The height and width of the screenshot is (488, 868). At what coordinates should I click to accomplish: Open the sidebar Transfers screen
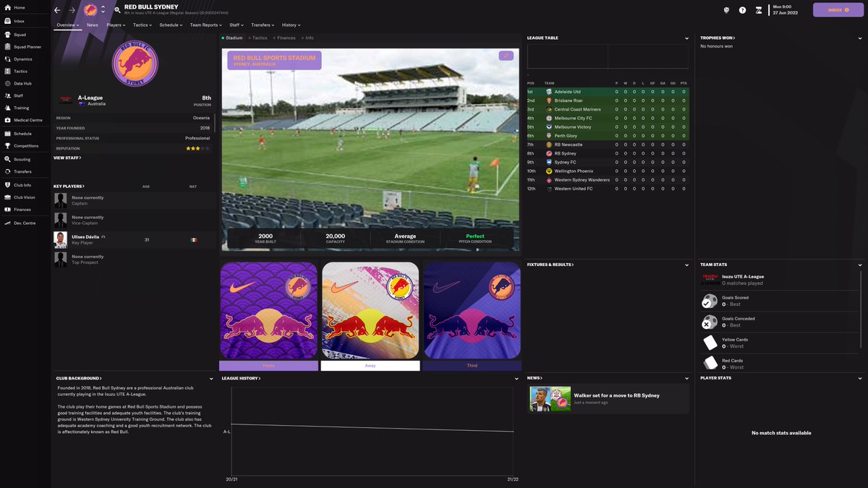[x=22, y=171]
